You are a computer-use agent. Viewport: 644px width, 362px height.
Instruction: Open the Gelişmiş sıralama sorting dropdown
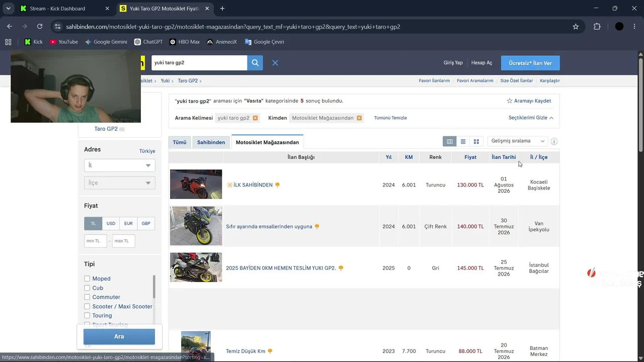(x=518, y=141)
